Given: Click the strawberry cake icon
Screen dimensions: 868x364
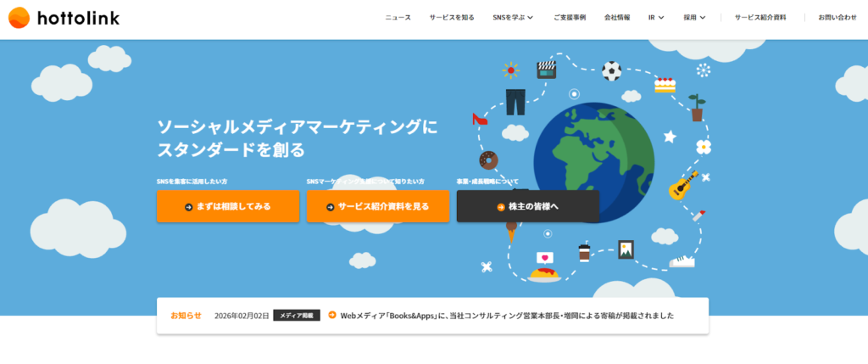Looking at the screenshot, I should coord(665,84).
